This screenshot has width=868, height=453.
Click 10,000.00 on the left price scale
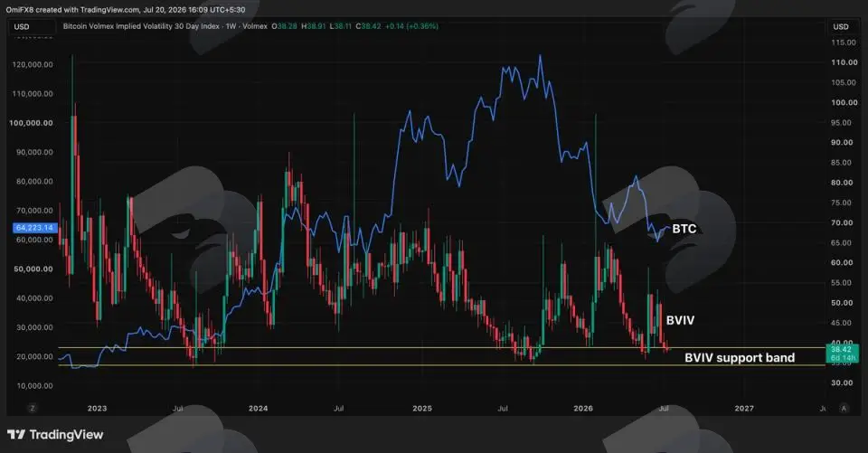(x=34, y=385)
